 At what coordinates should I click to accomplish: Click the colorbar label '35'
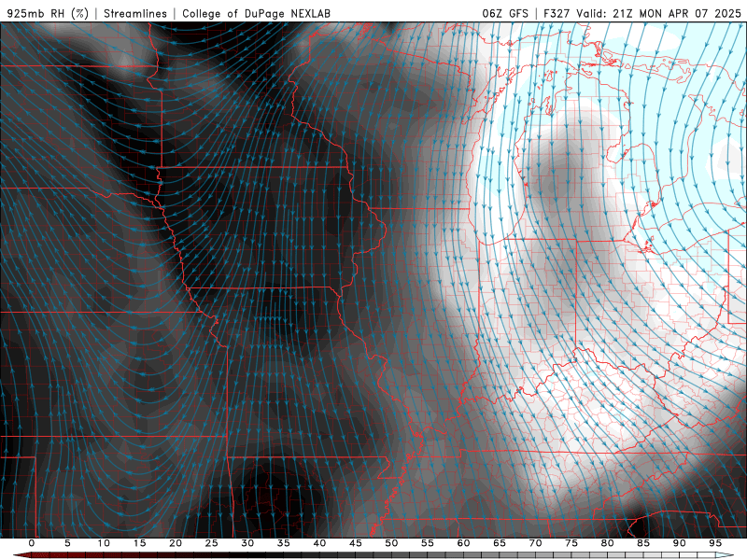(x=284, y=543)
